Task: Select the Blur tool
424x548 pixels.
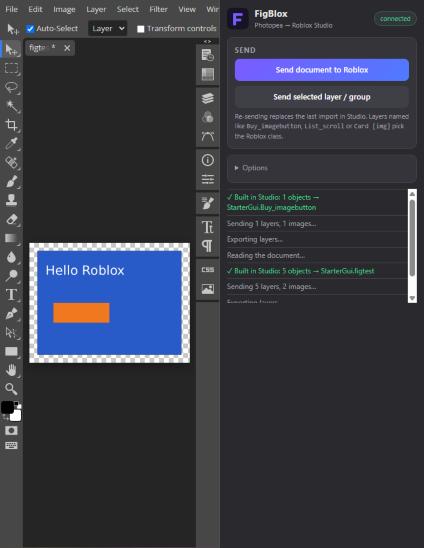Action: tap(11, 257)
